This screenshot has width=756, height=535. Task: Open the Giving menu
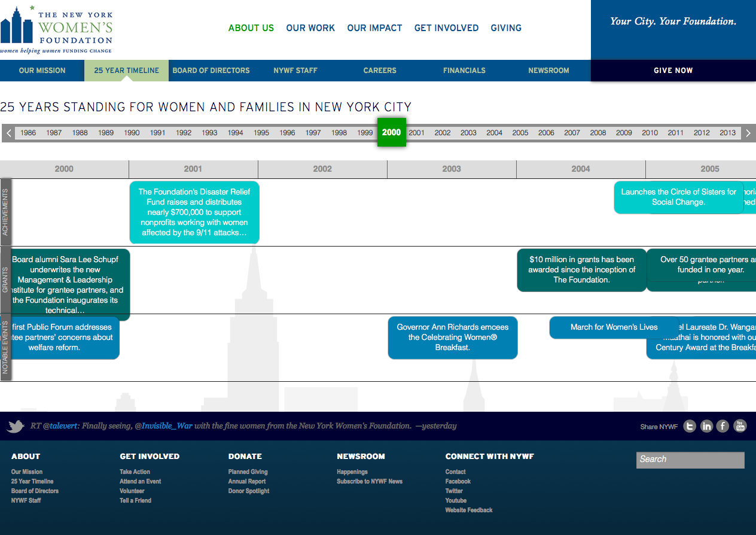(x=506, y=28)
